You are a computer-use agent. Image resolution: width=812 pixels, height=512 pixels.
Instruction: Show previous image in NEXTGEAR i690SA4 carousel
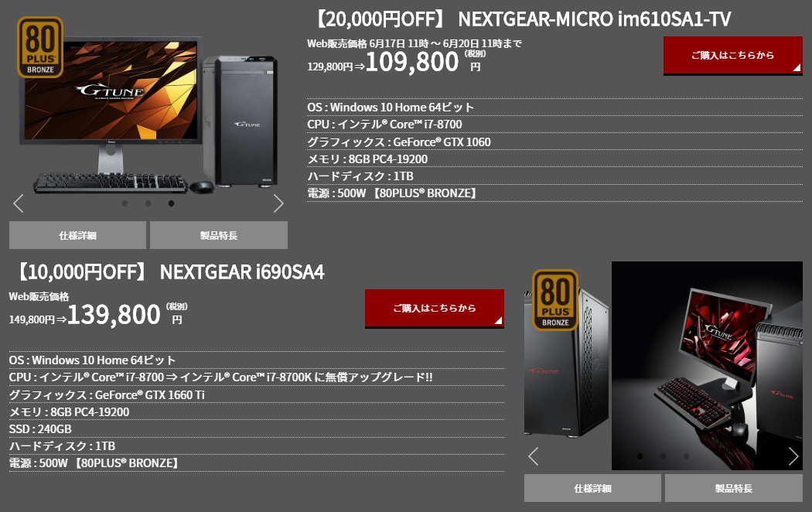click(534, 456)
